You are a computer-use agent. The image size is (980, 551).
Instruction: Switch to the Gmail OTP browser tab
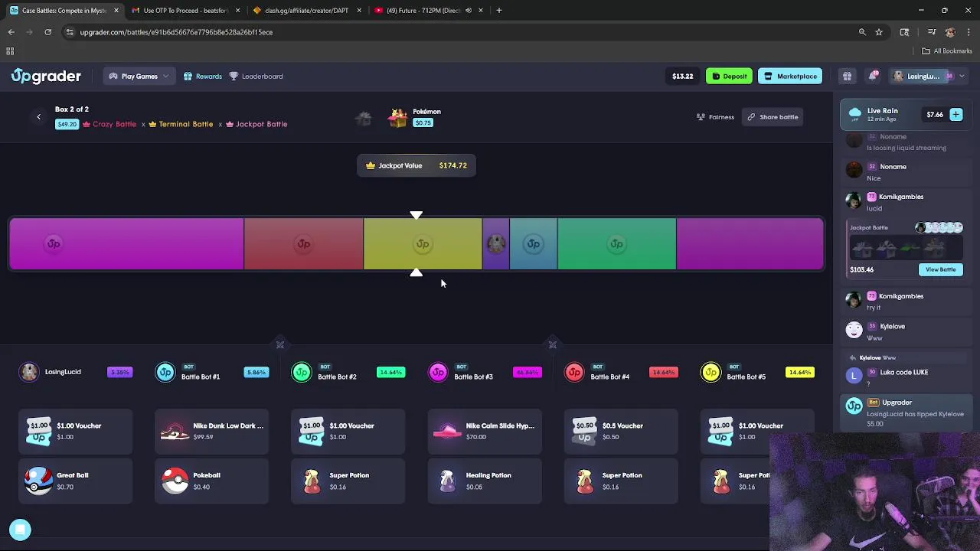tap(185, 11)
